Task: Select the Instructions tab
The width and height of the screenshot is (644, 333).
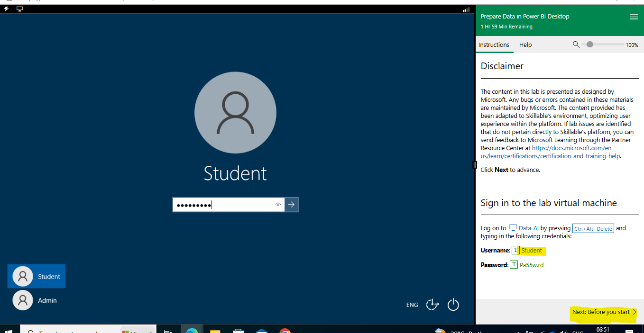Action: pyautogui.click(x=494, y=45)
